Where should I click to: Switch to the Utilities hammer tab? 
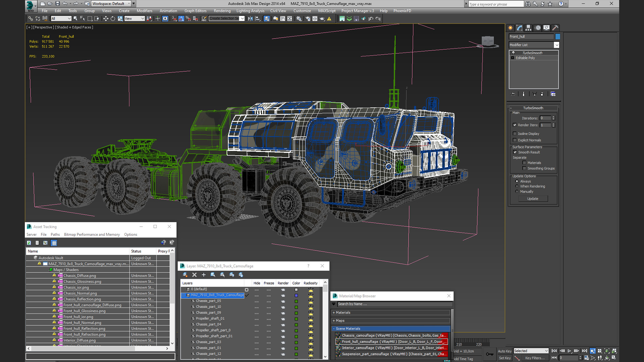[555, 28]
